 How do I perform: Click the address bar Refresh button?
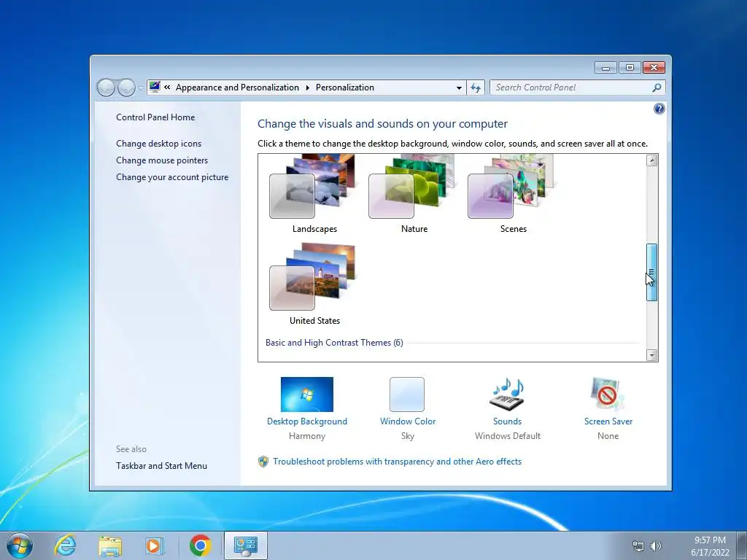point(476,87)
